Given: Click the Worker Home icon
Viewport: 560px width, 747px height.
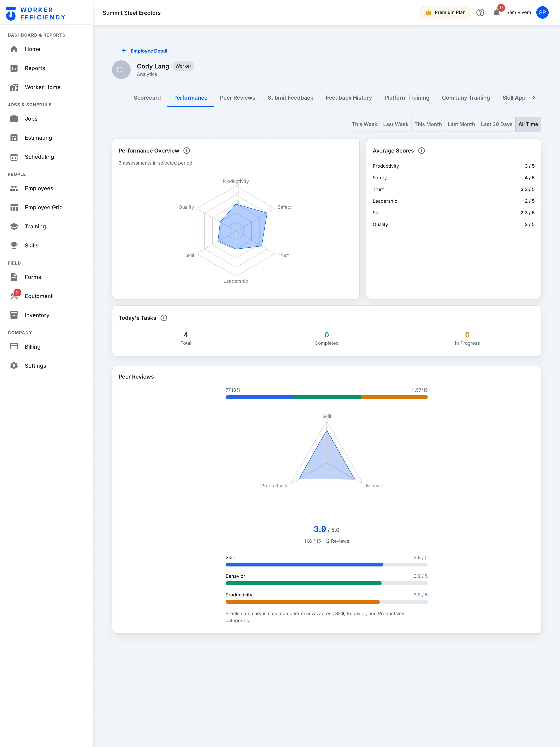Looking at the screenshot, I should [x=14, y=87].
